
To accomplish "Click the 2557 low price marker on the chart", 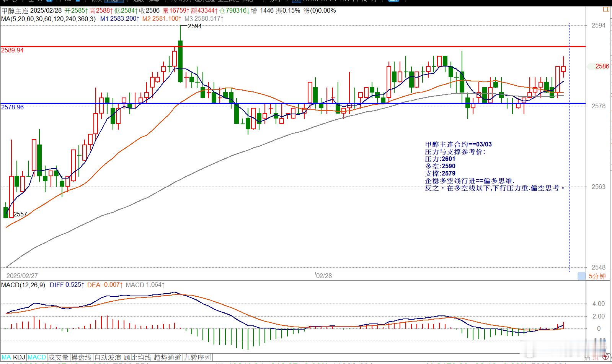I will pos(20,214).
